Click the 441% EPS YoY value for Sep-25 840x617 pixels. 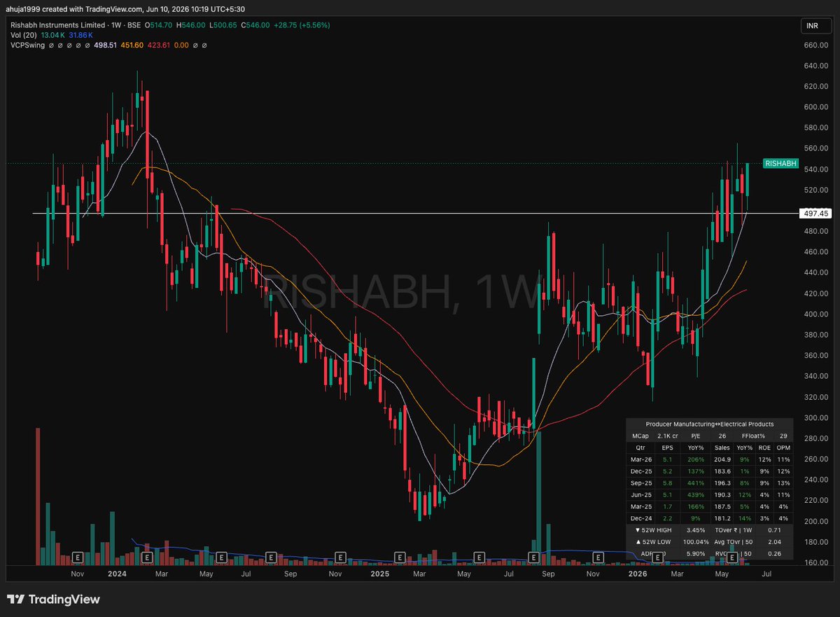pyautogui.click(x=696, y=483)
